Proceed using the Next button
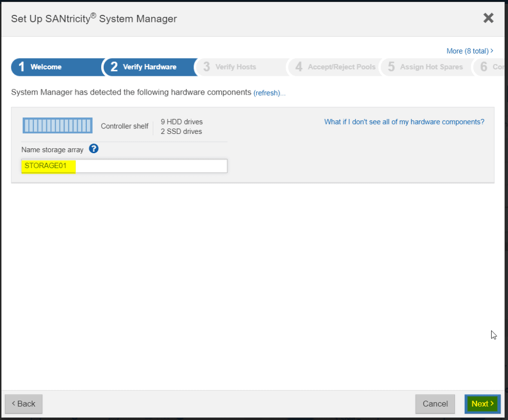Viewport: 508px width, 420px height. 482,404
